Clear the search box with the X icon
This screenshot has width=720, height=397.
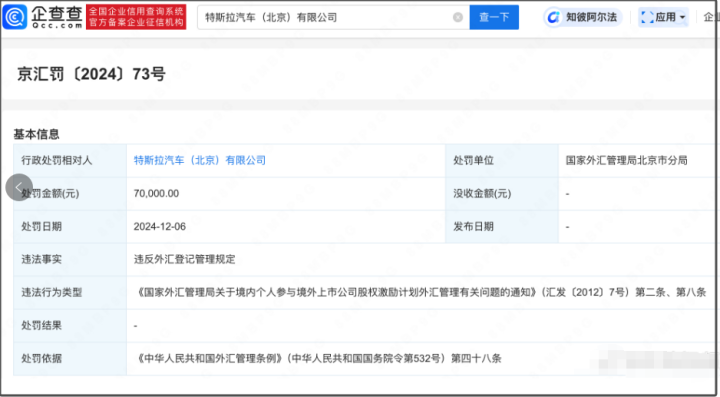[458, 17]
